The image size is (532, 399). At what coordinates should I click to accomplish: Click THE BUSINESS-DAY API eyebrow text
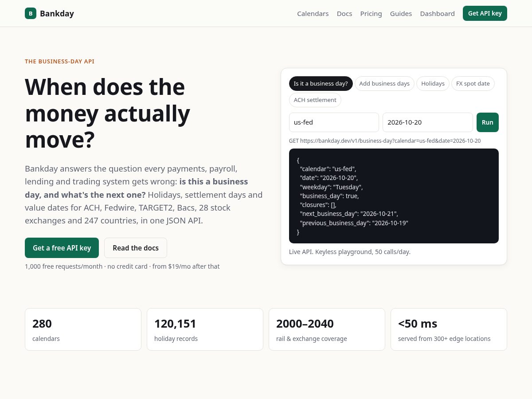(x=59, y=62)
